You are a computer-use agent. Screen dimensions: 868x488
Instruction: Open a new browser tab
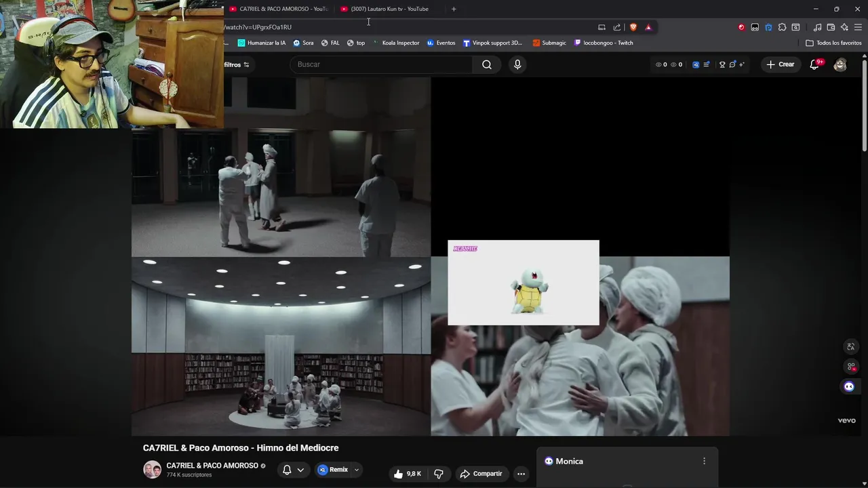click(x=454, y=9)
